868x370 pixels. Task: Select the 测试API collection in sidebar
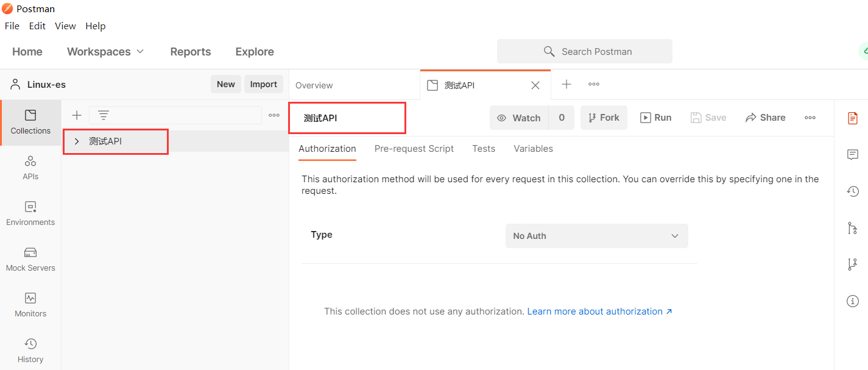[x=175, y=141]
